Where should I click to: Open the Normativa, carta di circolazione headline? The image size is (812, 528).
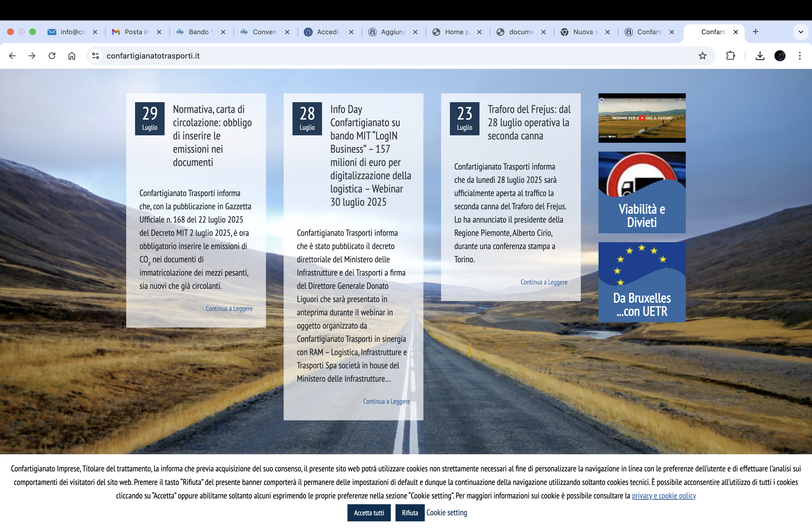212,136
